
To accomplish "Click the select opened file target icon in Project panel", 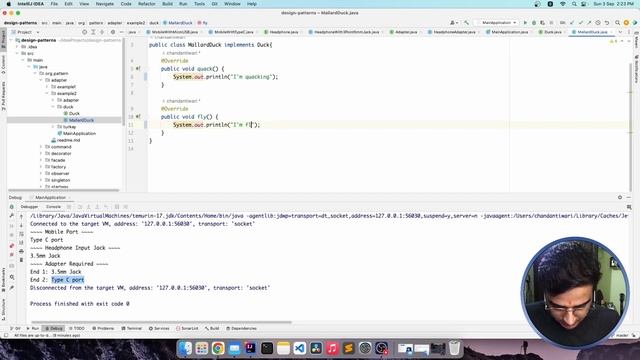I will tap(84, 32).
